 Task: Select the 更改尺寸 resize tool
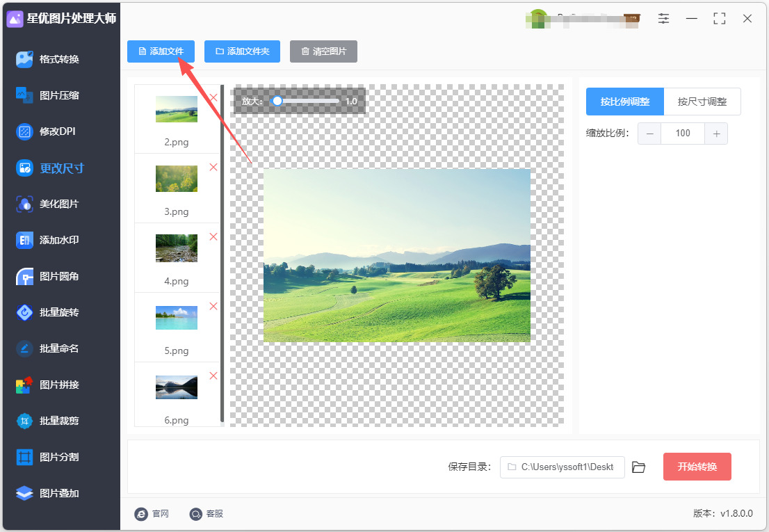coord(50,168)
